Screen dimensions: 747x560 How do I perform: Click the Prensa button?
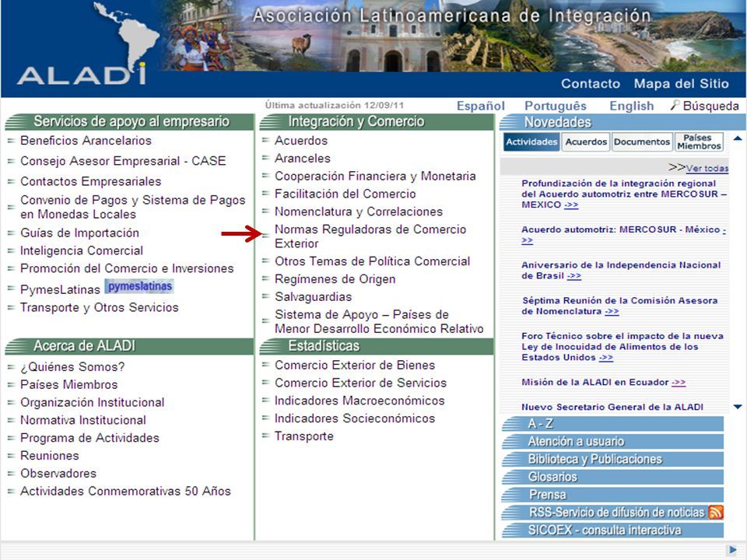point(612,495)
